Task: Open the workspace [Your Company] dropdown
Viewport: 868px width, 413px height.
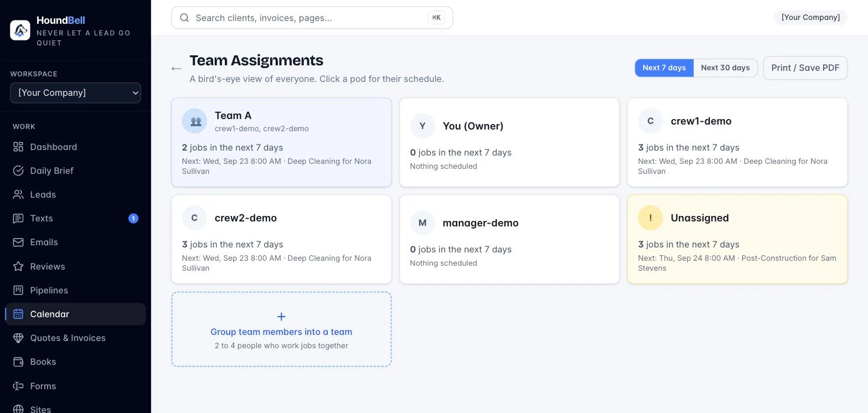Action: [75, 92]
